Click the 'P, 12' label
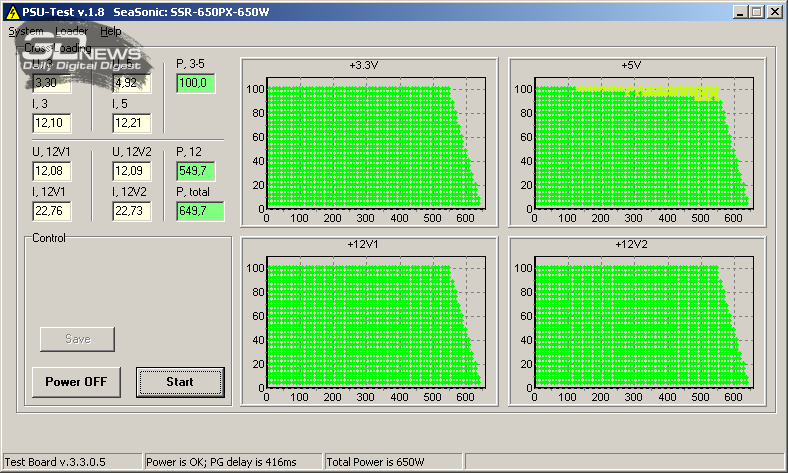The image size is (788, 473). tap(189, 152)
